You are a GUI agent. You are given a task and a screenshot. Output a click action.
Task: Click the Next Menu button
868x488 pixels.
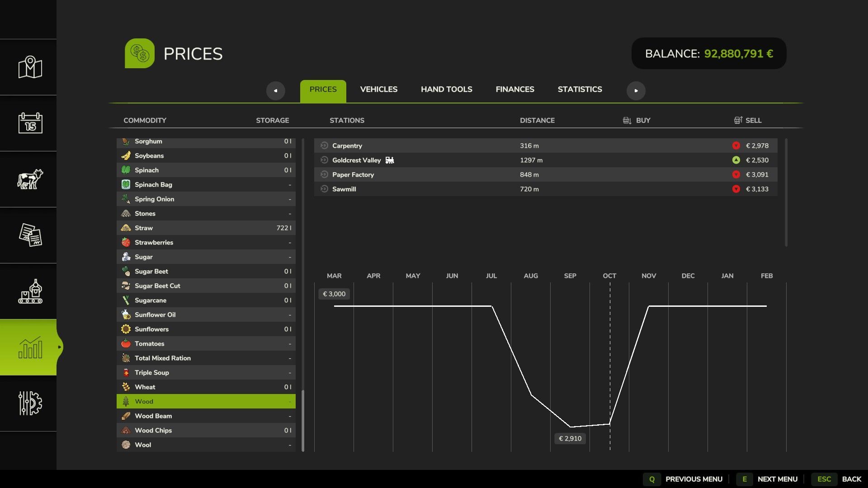coord(768,479)
